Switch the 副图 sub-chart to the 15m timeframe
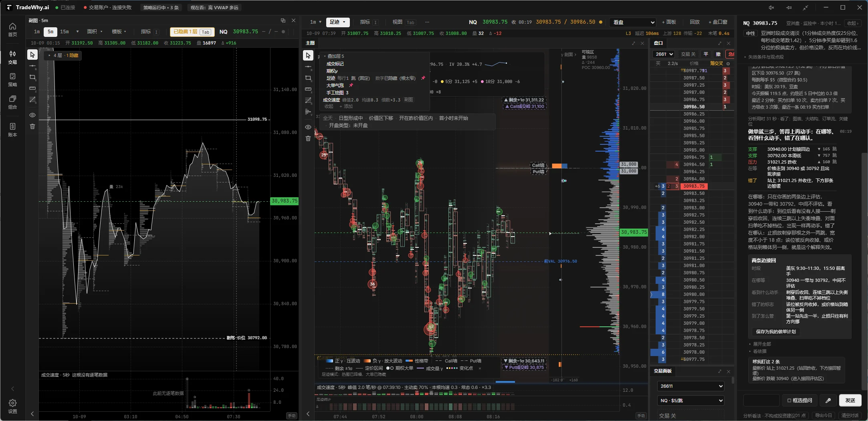The width and height of the screenshot is (868, 421). point(65,32)
